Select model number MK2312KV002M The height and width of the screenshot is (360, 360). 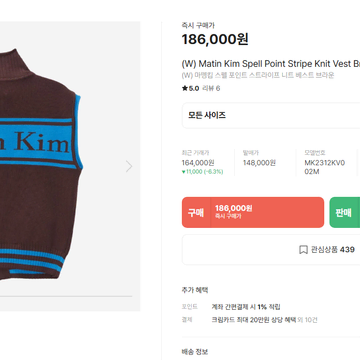[324, 167]
